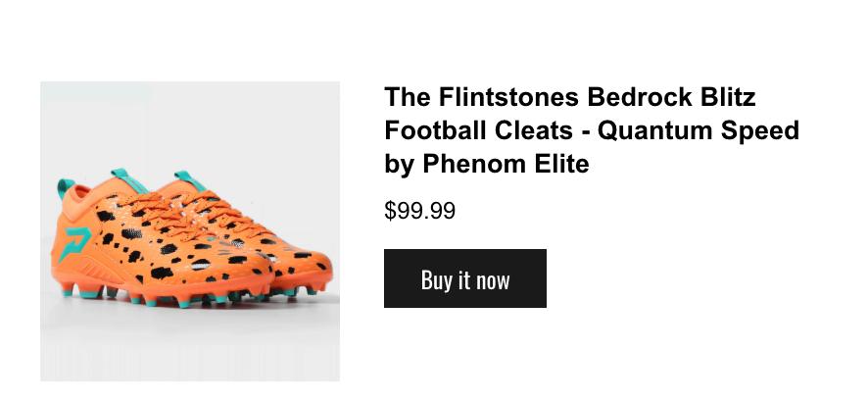Click the grey background above the cleats
Viewport: 868px width, 402px height.
click(x=190, y=118)
